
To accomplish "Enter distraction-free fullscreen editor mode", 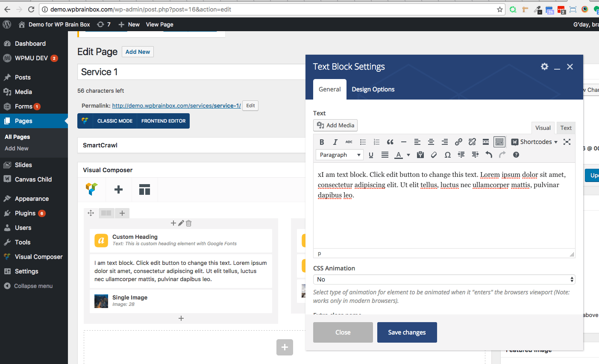I will pyautogui.click(x=567, y=142).
